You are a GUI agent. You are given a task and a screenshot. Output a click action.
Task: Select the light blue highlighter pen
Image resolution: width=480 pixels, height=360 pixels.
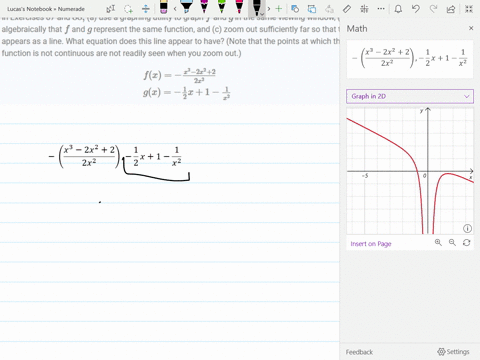pos(186,7)
